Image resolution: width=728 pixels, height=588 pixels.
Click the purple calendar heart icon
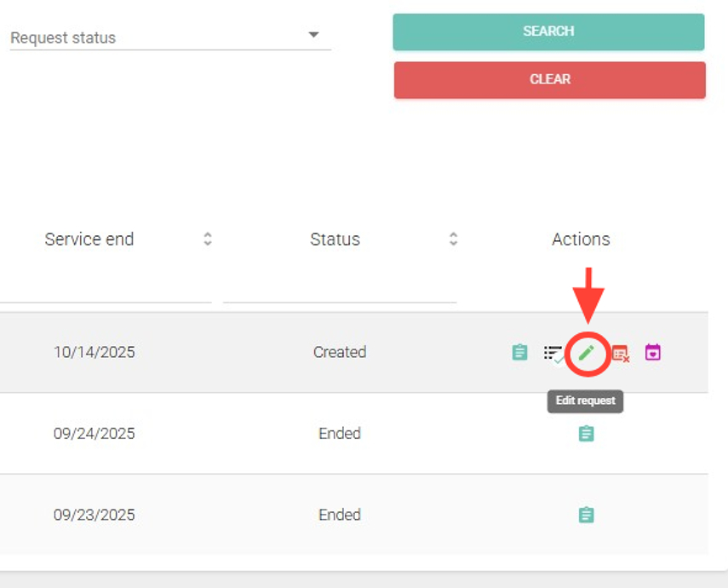[x=652, y=352]
